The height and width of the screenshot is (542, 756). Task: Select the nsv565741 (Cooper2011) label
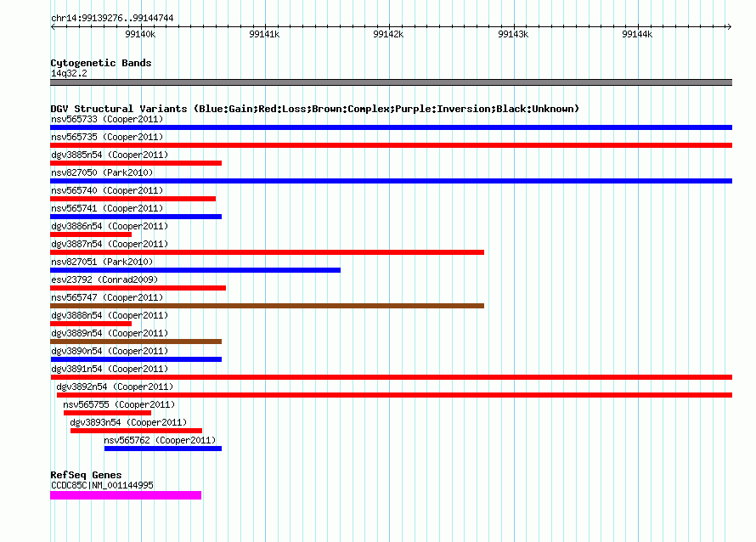107,208
